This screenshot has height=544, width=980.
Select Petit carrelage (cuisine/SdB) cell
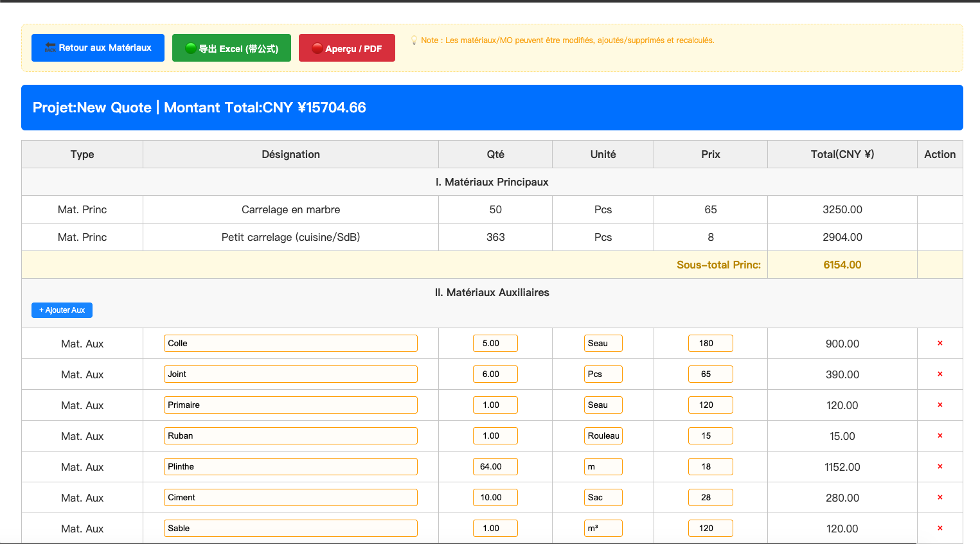[290, 238]
